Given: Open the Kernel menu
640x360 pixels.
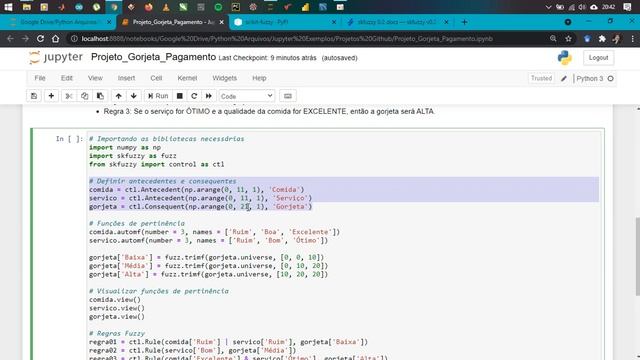Looking at the screenshot, I should click(x=187, y=78).
